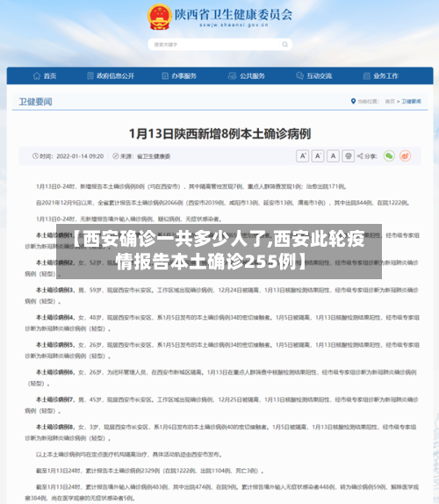Click the source icon beside 来源
The width and height of the screenshot is (439, 504).
116,156
